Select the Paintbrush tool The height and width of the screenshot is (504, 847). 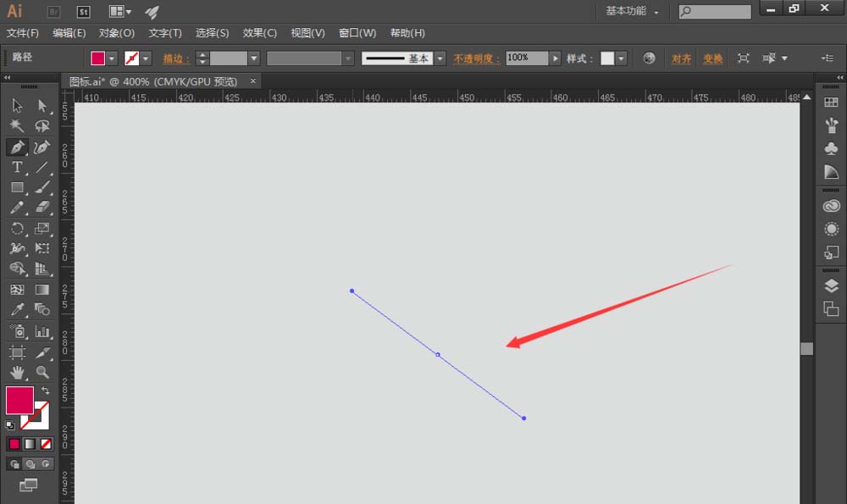tap(42, 187)
